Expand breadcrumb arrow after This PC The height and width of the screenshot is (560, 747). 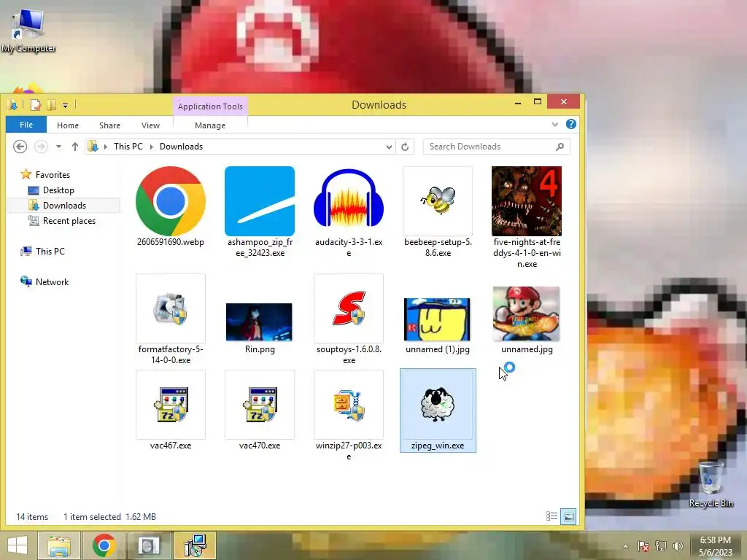click(x=152, y=147)
